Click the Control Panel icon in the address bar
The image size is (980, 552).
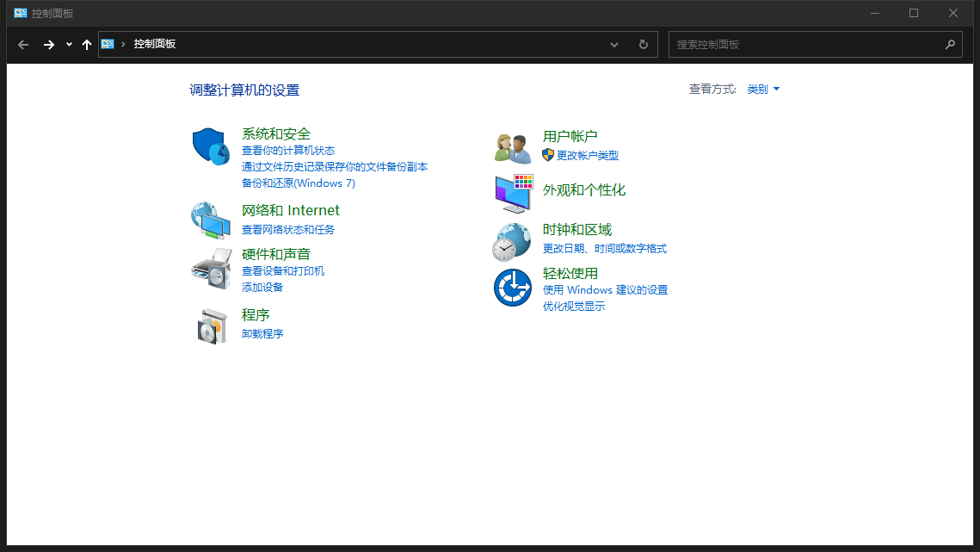(107, 44)
